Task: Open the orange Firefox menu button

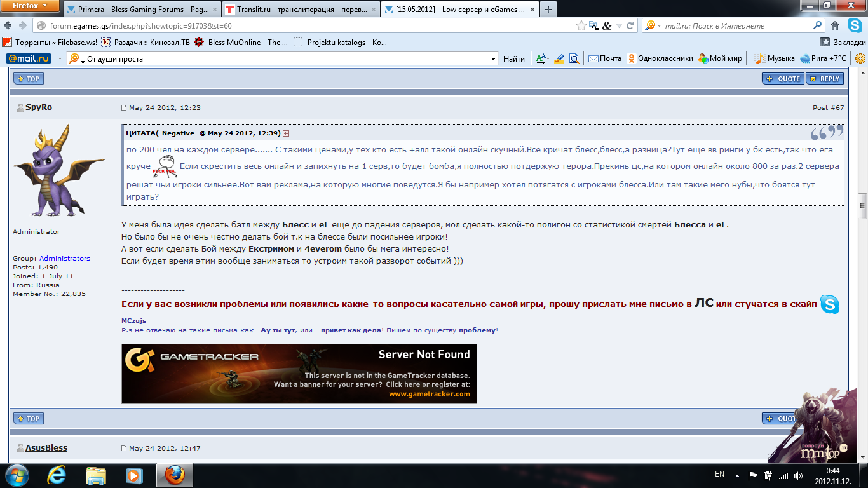Action: 31,6
